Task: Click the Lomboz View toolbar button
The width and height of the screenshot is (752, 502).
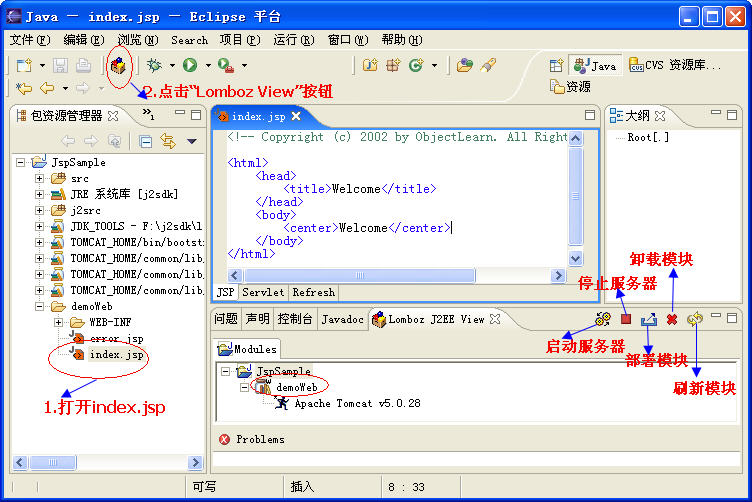Action: point(119,66)
